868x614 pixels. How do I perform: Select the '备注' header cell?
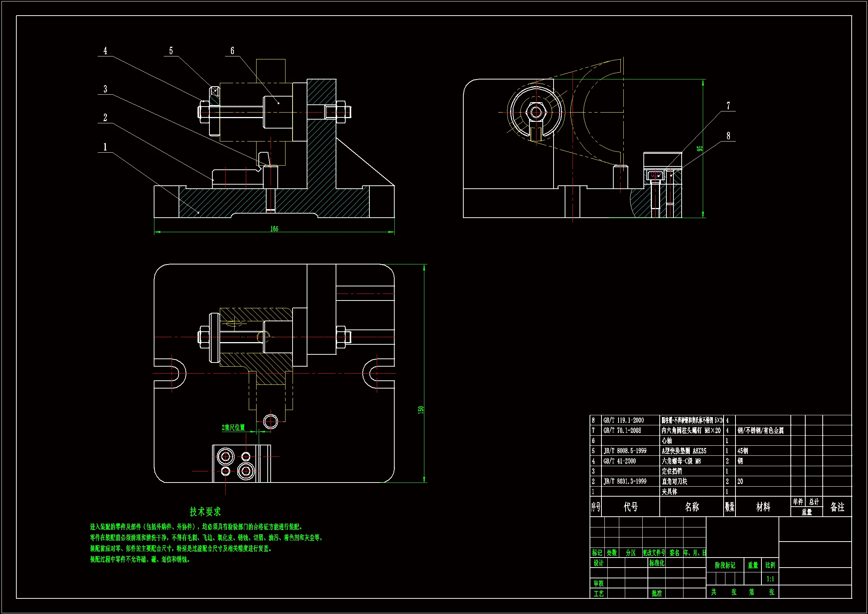coord(837,507)
